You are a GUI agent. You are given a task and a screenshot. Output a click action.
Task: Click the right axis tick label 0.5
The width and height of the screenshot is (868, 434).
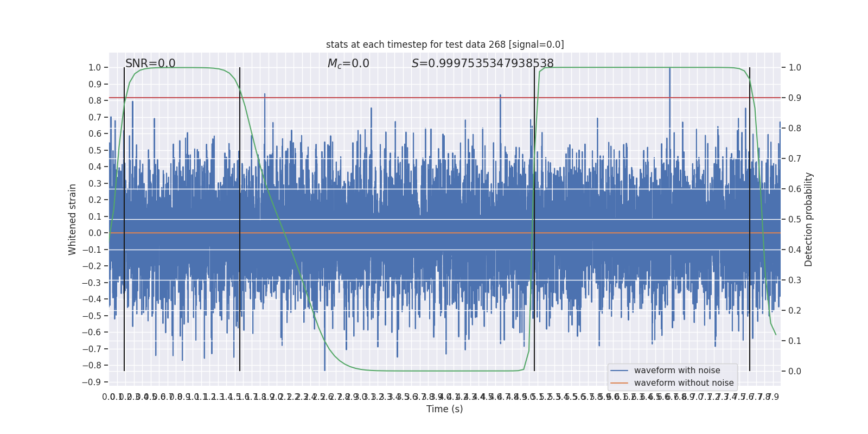[795, 220]
